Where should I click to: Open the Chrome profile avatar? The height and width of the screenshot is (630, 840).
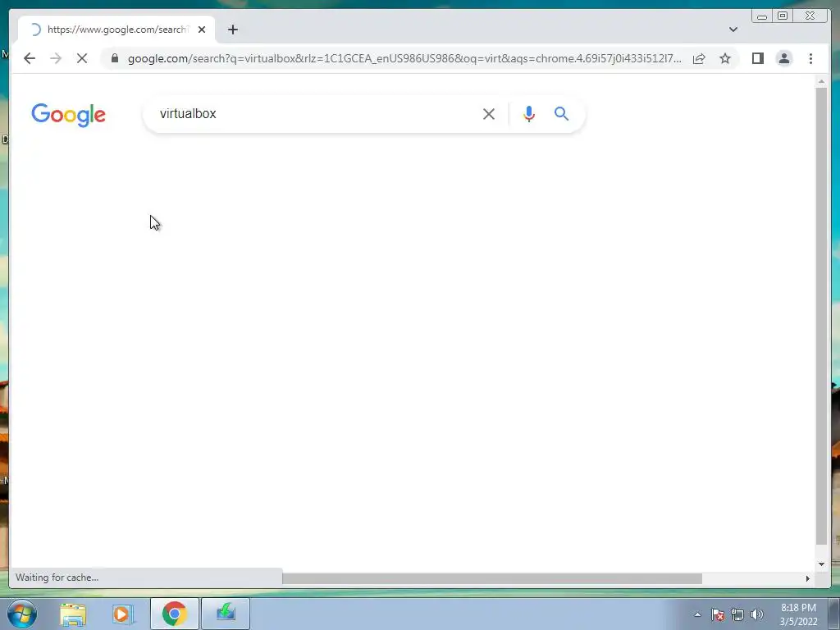(783, 58)
